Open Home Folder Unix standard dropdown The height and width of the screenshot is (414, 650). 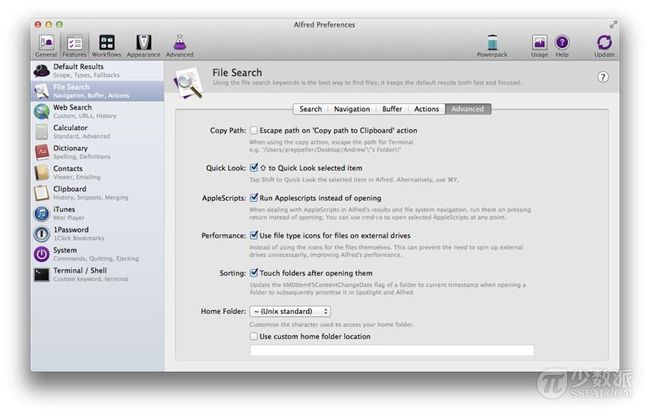[290, 311]
